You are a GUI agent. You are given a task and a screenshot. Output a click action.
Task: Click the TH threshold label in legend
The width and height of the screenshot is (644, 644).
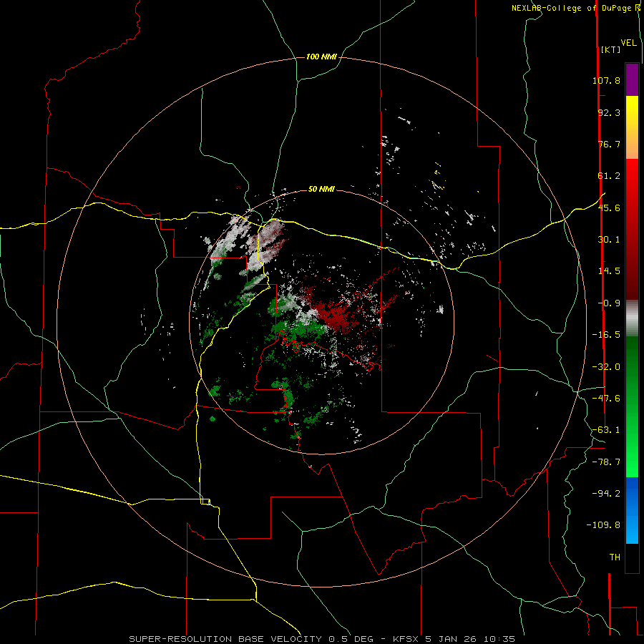[615, 557]
